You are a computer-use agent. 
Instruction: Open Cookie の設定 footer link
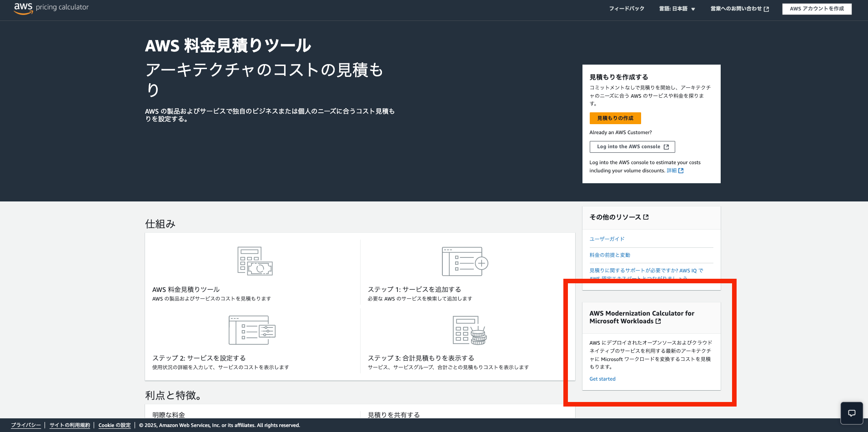[115, 425]
